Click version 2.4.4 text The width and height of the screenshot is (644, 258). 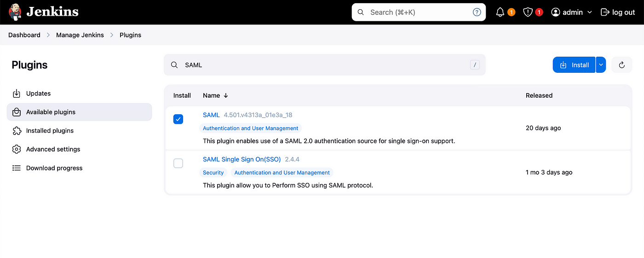[x=292, y=159]
